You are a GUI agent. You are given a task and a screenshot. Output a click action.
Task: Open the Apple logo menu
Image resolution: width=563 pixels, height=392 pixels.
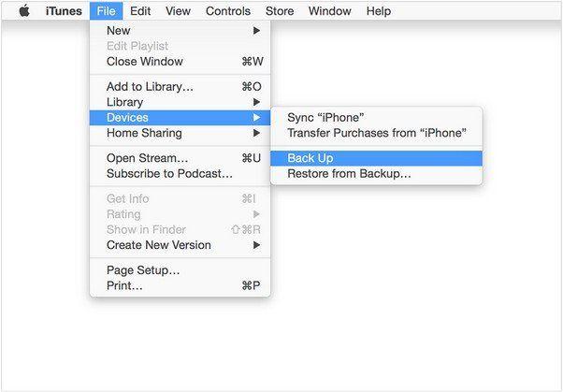(24, 11)
